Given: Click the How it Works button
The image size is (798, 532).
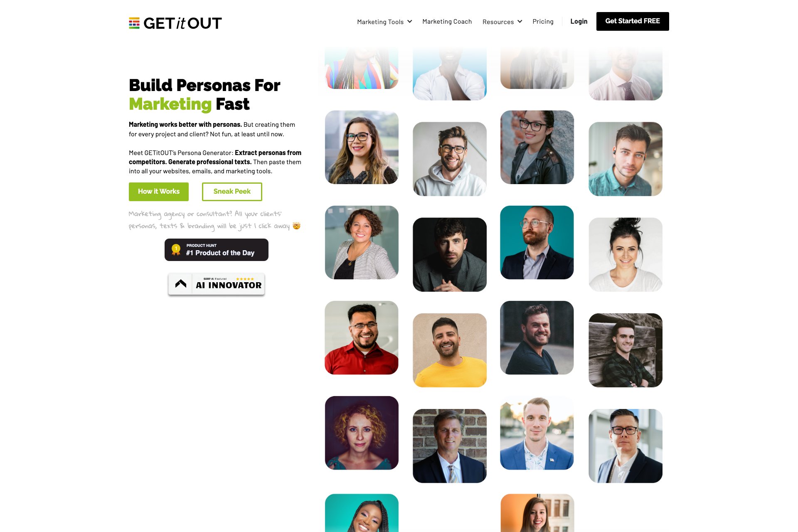Looking at the screenshot, I should click(x=159, y=192).
